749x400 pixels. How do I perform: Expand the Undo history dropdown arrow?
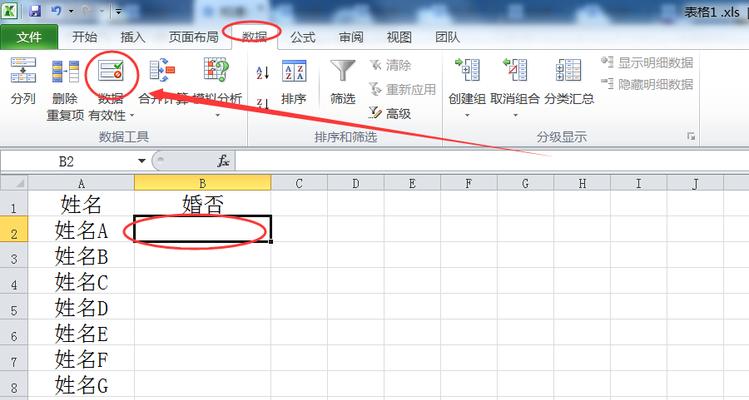(71, 11)
